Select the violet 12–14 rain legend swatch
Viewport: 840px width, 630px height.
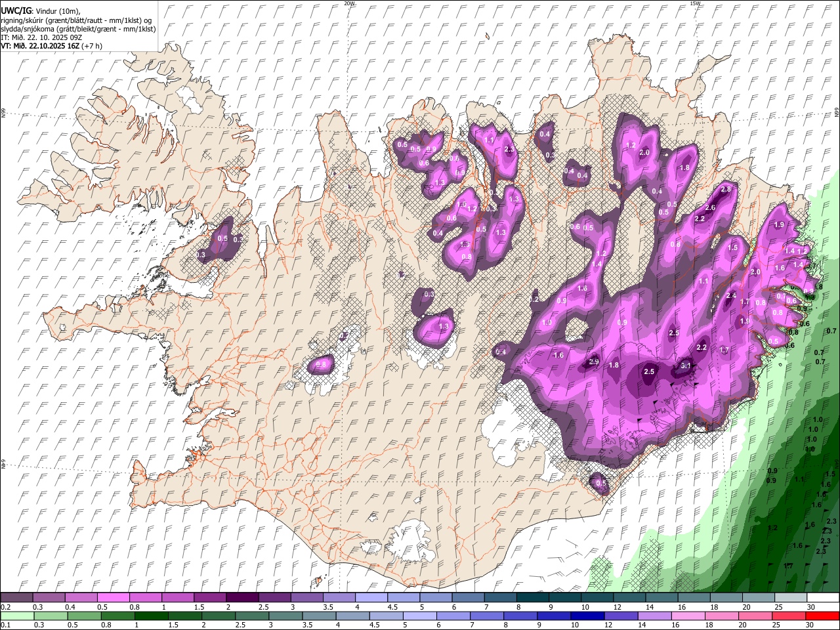(x=621, y=616)
